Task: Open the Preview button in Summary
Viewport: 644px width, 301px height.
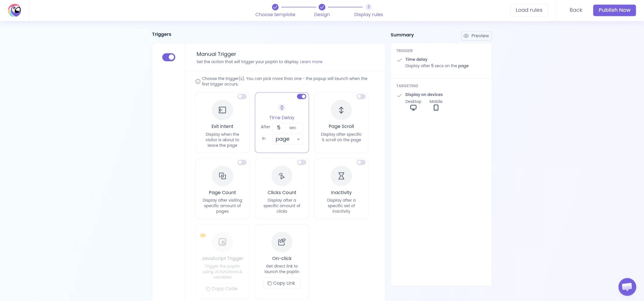Action: point(476,36)
